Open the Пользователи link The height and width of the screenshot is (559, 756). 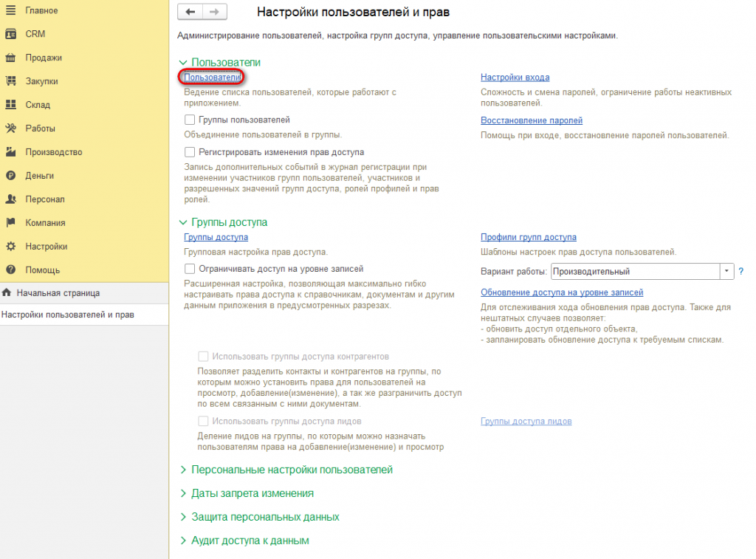(212, 78)
